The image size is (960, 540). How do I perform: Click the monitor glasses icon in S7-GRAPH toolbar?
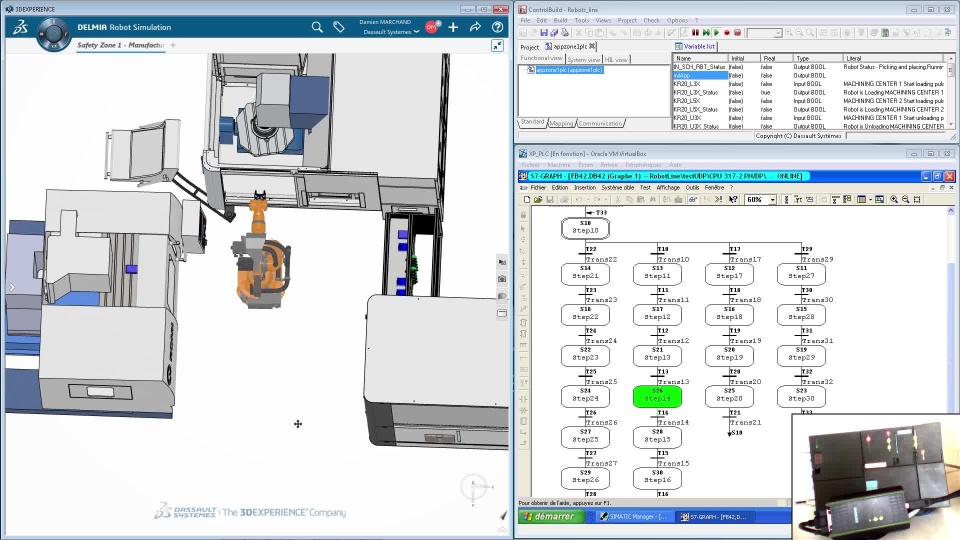692,200
